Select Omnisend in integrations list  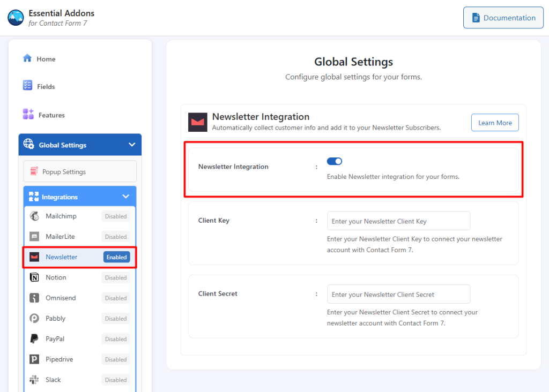(x=80, y=298)
